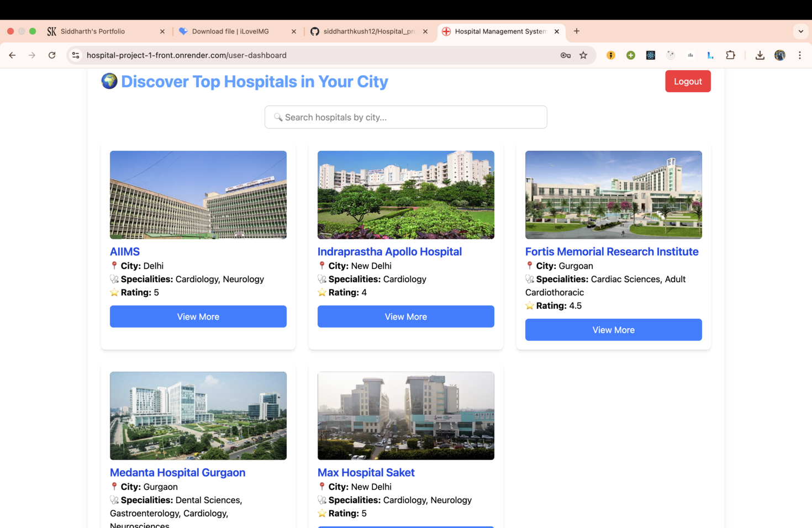Click Max Hospital Specialities Cardiology, Neurology text

pyautogui.click(x=400, y=500)
